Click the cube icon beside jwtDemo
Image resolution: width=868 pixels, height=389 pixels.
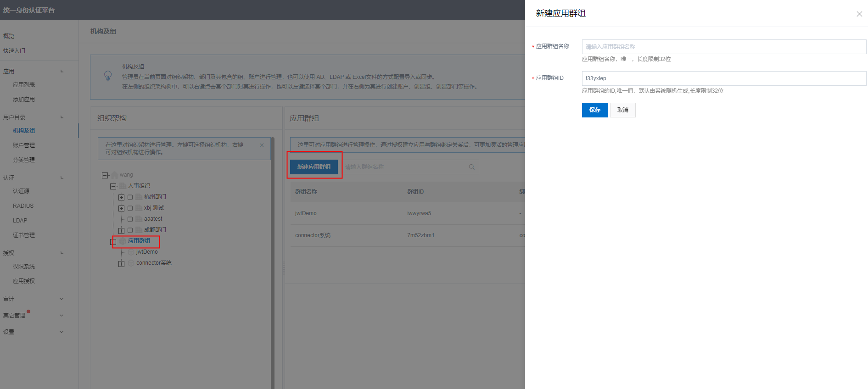point(131,252)
